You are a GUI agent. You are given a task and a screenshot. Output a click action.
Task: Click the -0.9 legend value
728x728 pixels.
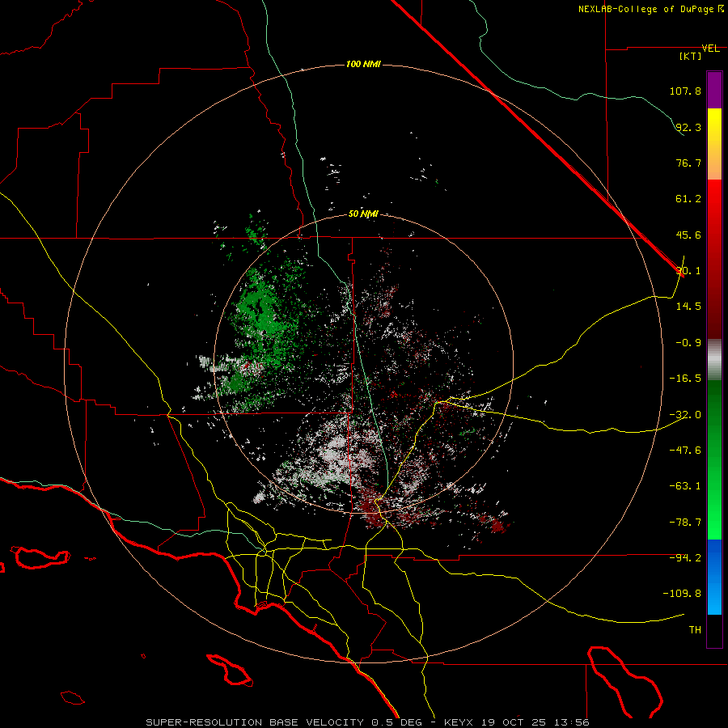coord(688,343)
